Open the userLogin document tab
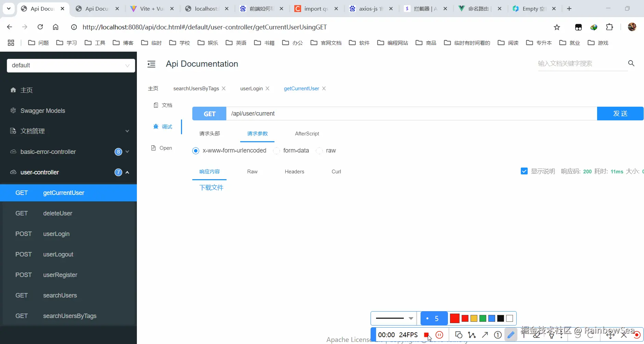The image size is (644, 344). coord(251,88)
